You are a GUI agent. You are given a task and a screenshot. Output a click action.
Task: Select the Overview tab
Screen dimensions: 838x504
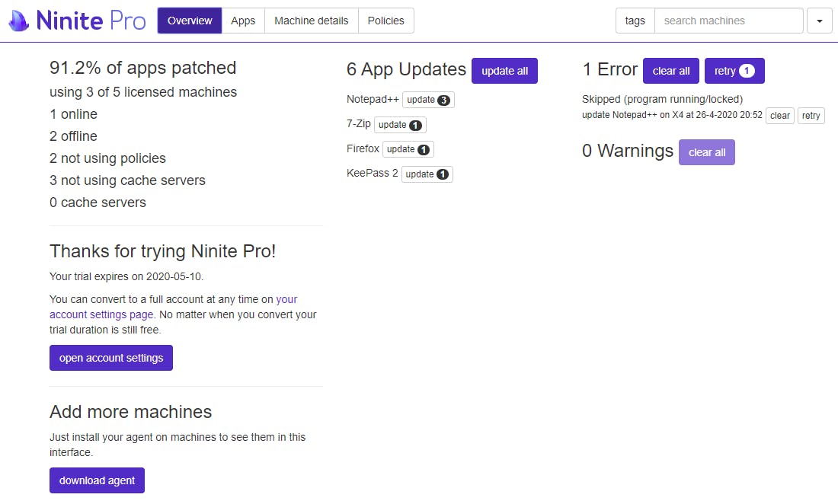[x=190, y=21]
